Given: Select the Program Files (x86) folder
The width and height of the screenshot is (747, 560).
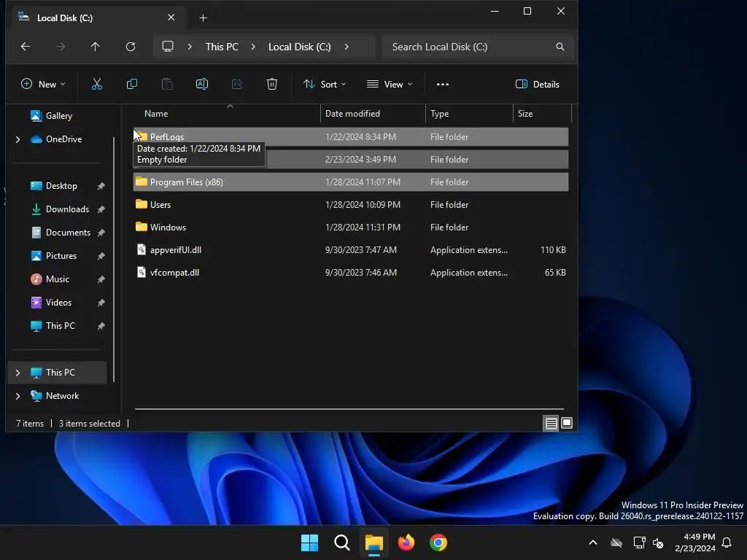Looking at the screenshot, I should [x=351, y=182].
